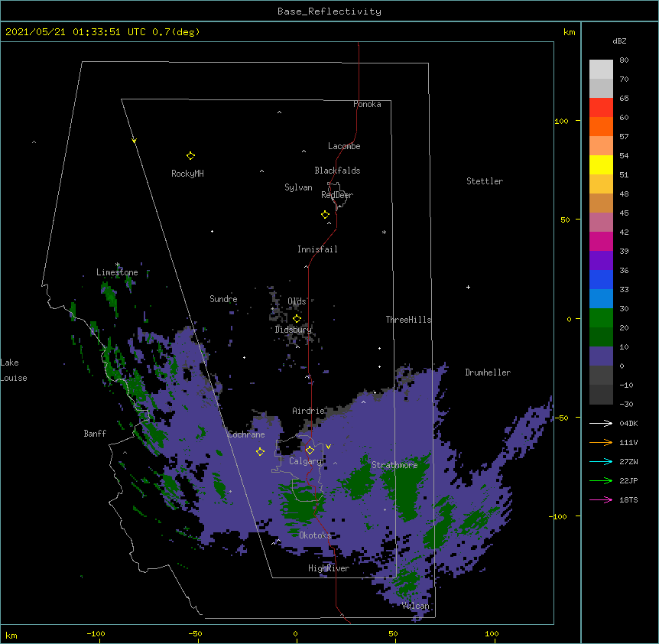The width and height of the screenshot is (659, 644).
Task: Click the blue 36 dBZ color swatch
Action: pyautogui.click(x=601, y=279)
